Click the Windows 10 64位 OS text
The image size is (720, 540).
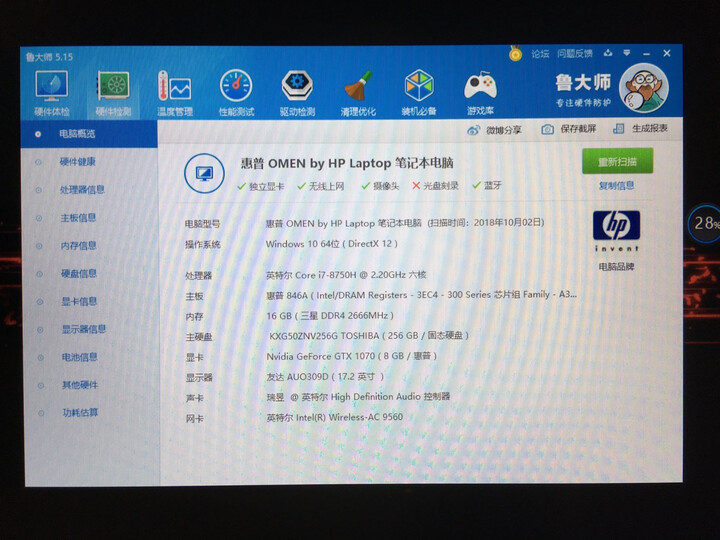(332, 244)
